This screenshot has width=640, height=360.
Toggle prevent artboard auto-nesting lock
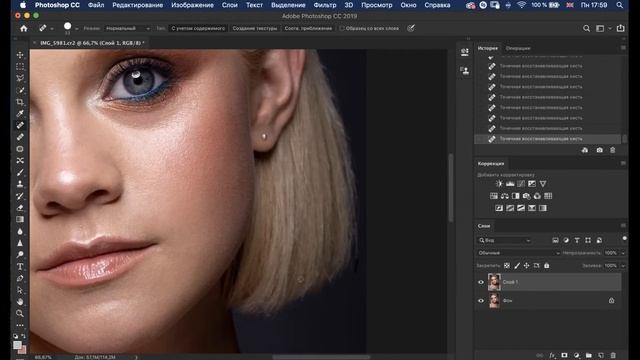[537, 266]
